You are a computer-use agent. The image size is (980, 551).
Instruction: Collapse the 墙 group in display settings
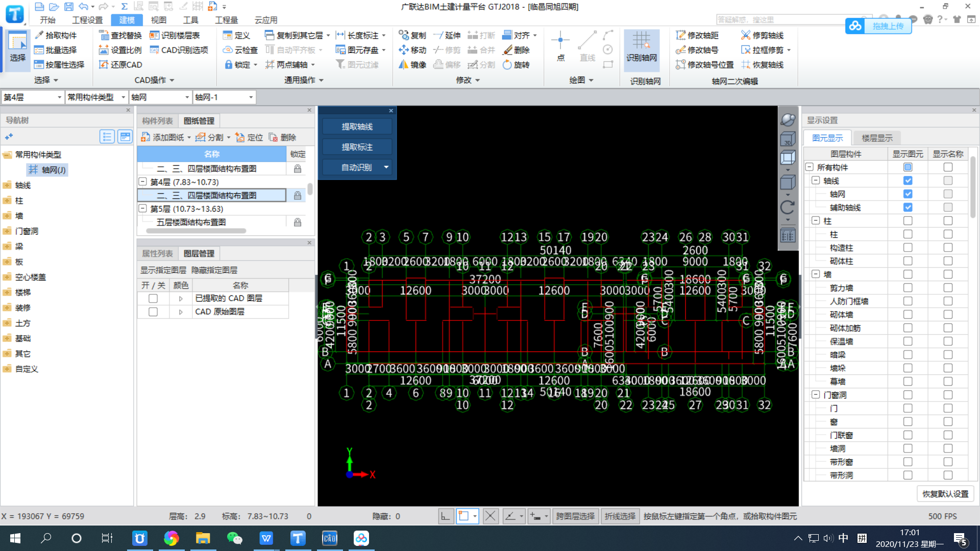click(816, 274)
